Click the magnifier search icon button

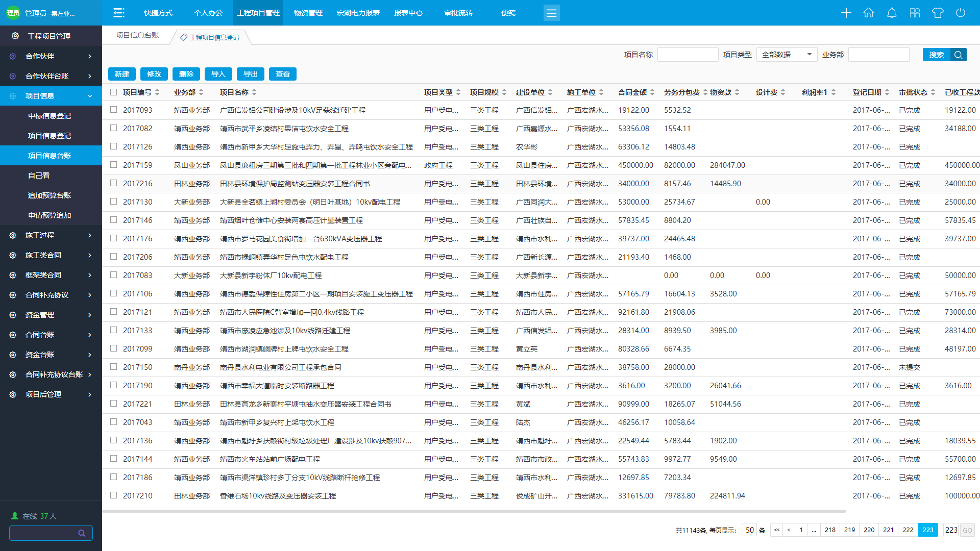click(959, 55)
